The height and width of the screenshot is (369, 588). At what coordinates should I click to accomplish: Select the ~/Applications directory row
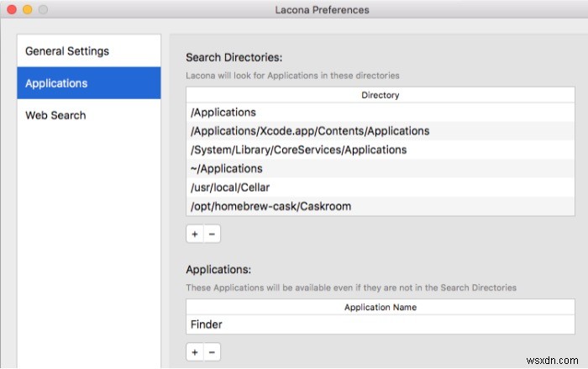tap(379, 169)
